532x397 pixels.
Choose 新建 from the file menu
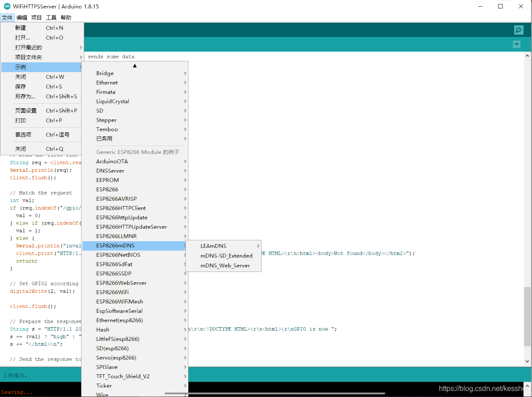tap(42, 28)
